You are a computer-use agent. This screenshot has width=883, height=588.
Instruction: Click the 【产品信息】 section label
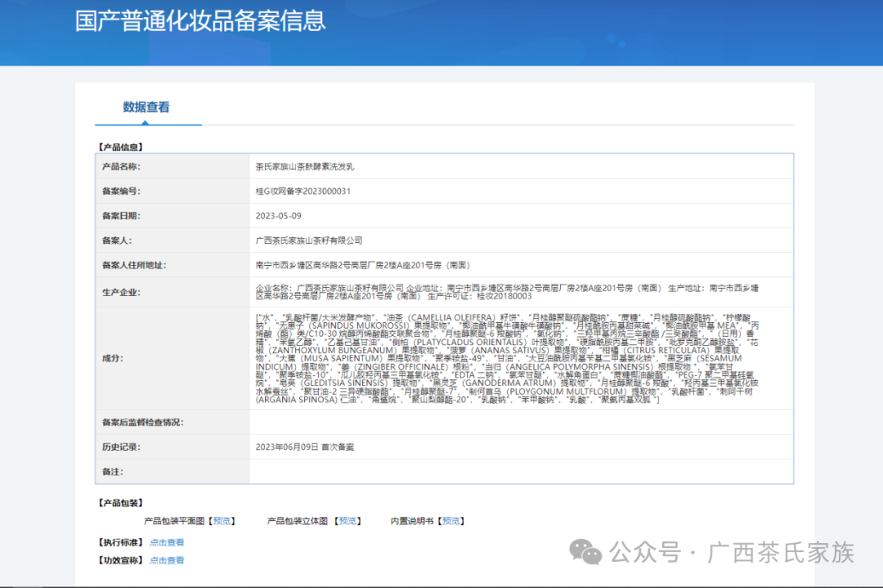(119, 146)
